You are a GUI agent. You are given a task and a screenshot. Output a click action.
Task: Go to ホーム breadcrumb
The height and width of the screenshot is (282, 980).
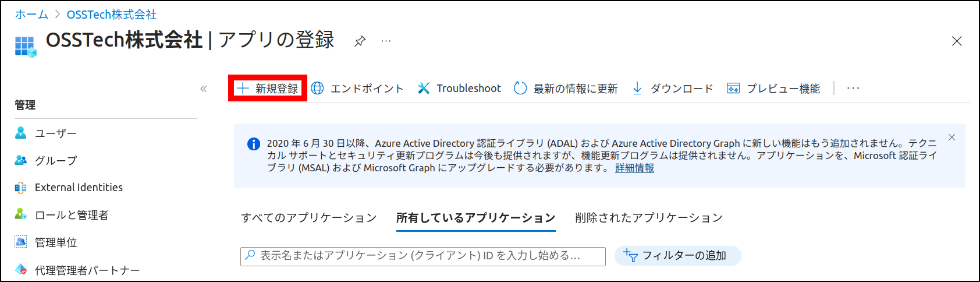tap(31, 15)
